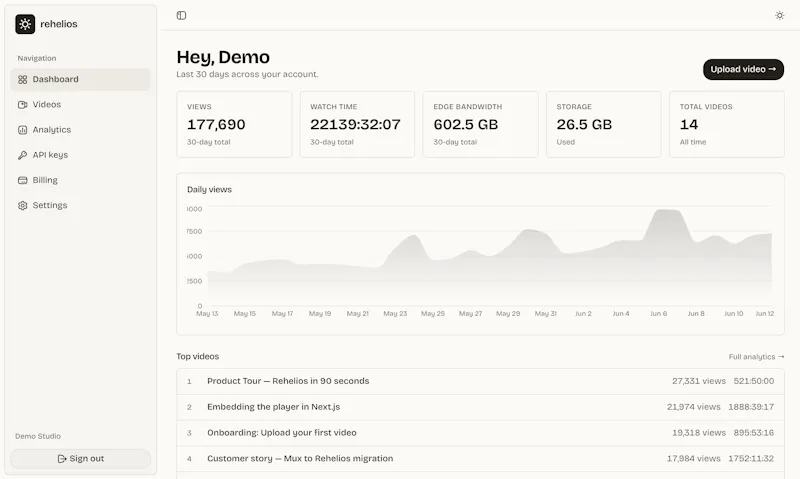The height and width of the screenshot is (479, 800).
Task: Open the Dashboard navigation item
Action: (80, 80)
